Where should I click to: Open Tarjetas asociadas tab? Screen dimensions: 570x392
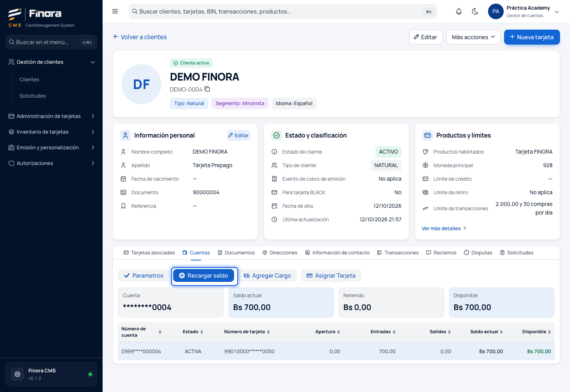pyautogui.click(x=149, y=253)
